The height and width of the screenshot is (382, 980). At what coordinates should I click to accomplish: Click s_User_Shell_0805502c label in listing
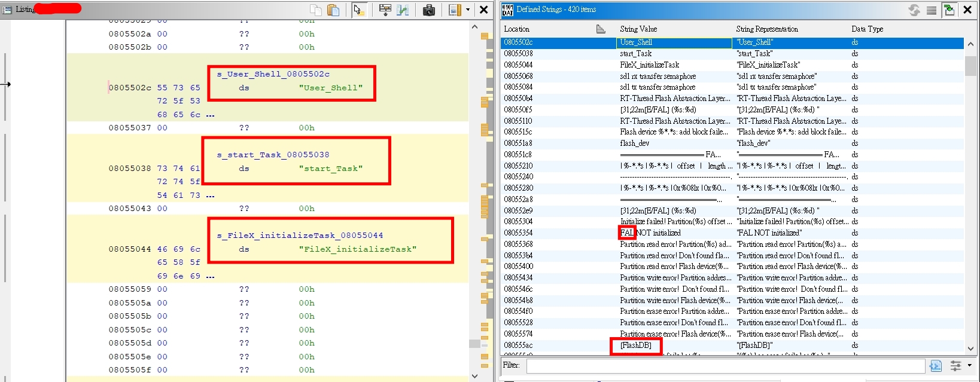tap(273, 74)
